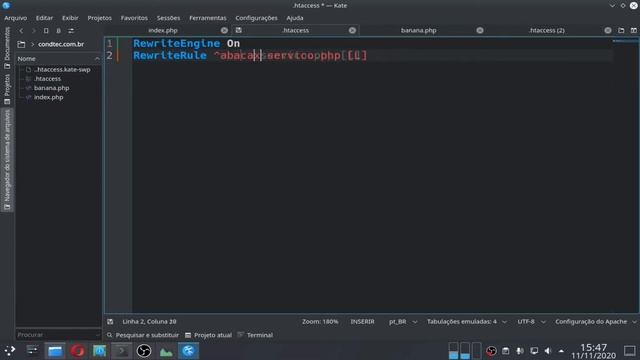
Task: Close banana.php tab
Action: pos(480,30)
